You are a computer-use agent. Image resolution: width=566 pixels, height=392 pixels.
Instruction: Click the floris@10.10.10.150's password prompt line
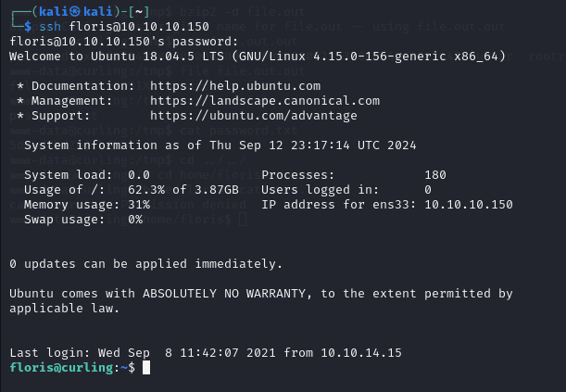(123, 41)
